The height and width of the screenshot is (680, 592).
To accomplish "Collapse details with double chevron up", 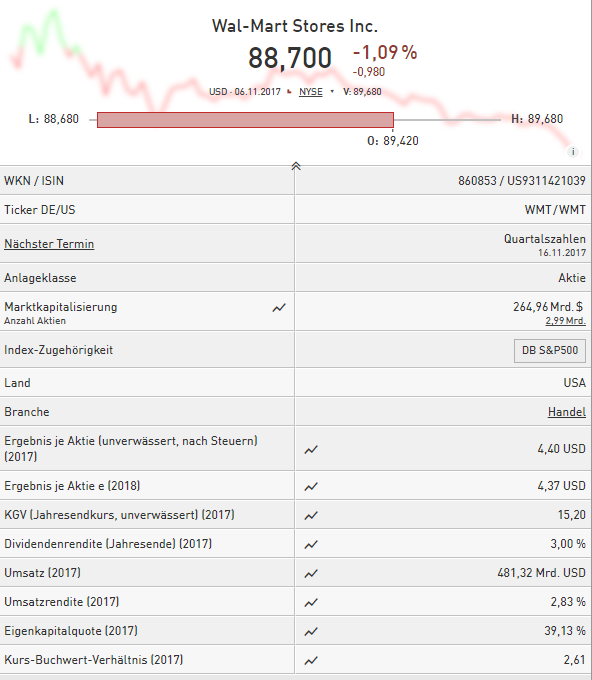I will [x=296, y=166].
